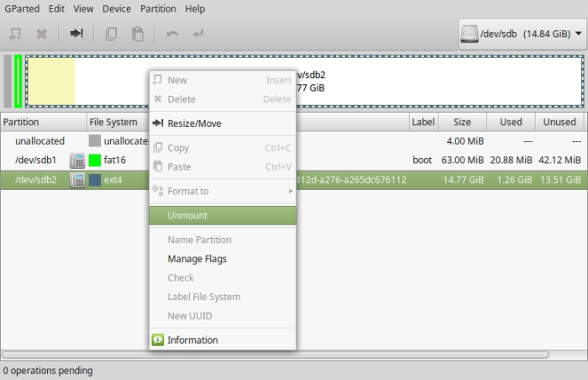Sort by the Used column header

(511, 122)
